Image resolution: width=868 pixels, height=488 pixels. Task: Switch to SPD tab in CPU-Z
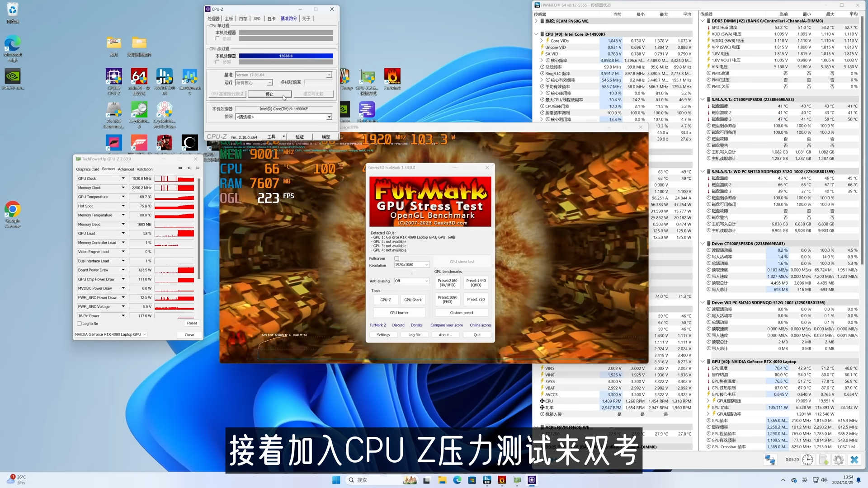(257, 19)
